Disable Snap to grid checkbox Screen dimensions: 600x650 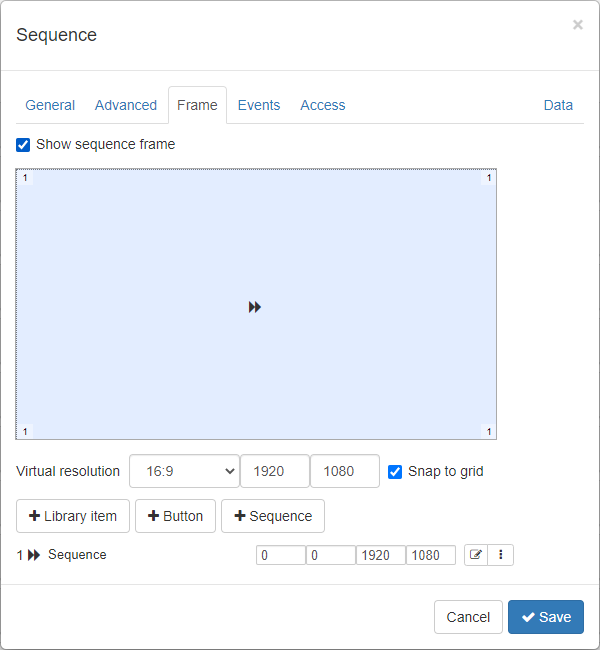point(395,472)
